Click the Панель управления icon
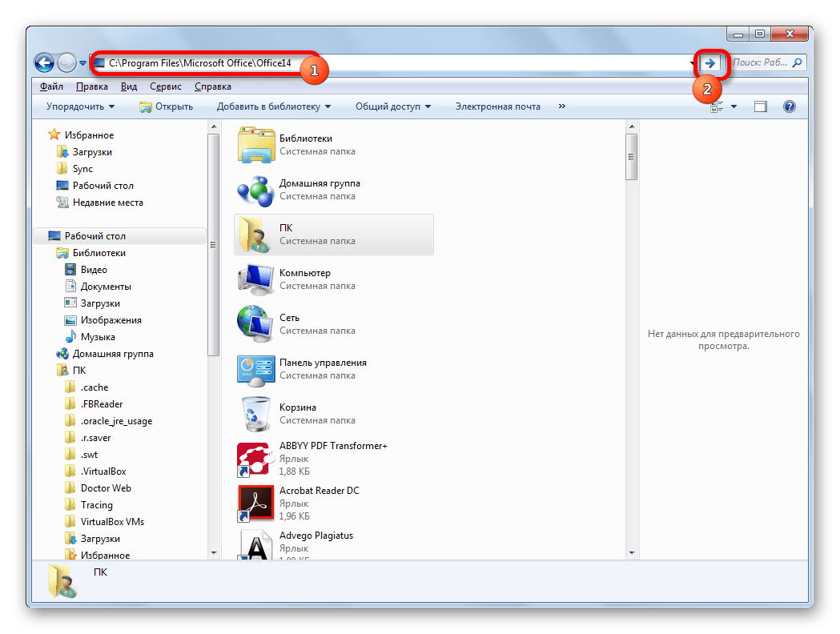The height and width of the screenshot is (634, 840). point(256,370)
